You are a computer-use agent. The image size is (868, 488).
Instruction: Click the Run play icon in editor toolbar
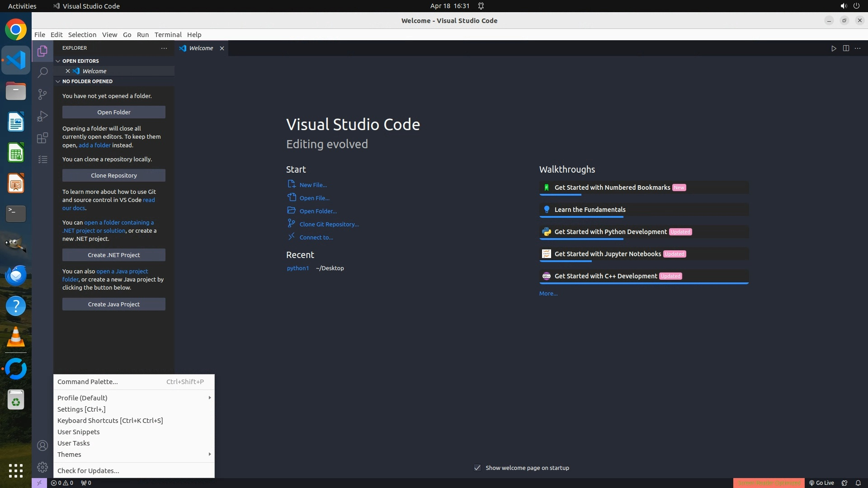834,48
